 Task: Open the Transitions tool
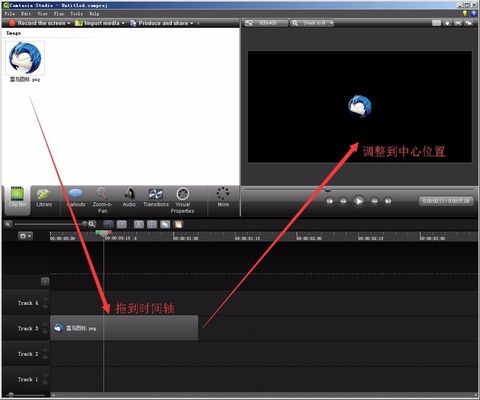[x=156, y=198]
